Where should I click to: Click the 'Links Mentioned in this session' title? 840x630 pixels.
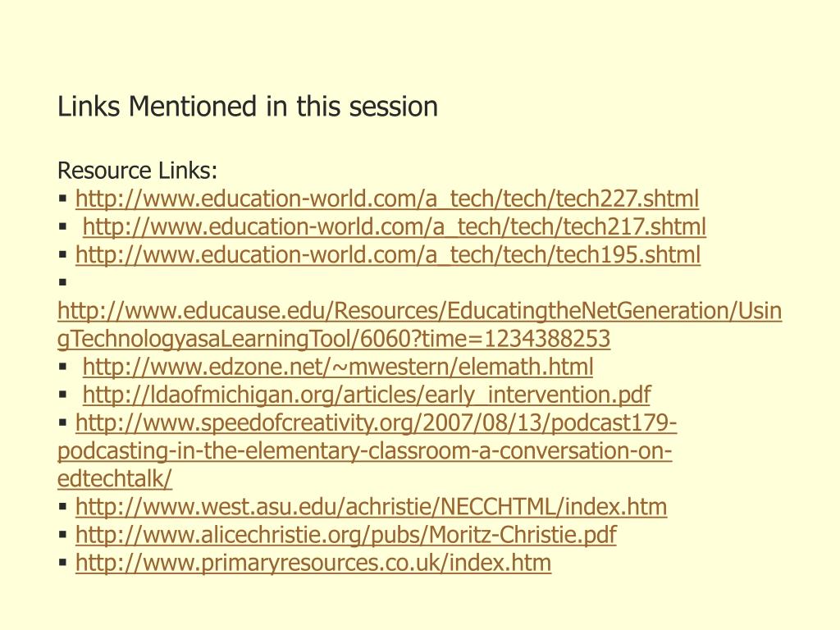tap(248, 106)
